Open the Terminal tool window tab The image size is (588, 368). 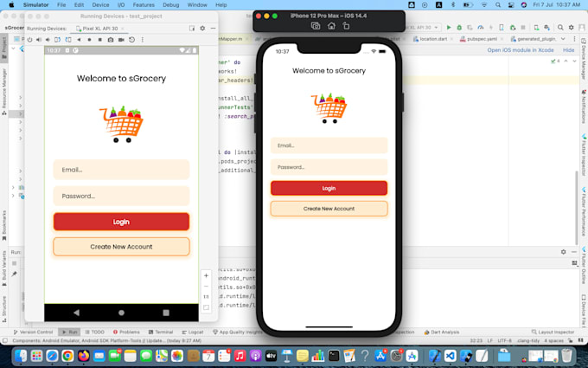click(x=161, y=332)
